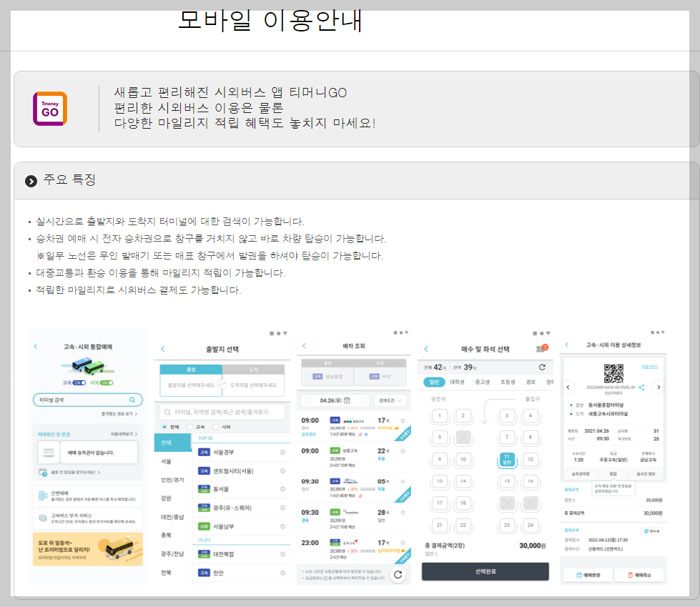Select seat number 12
The image size is (700, 607).
531,459
